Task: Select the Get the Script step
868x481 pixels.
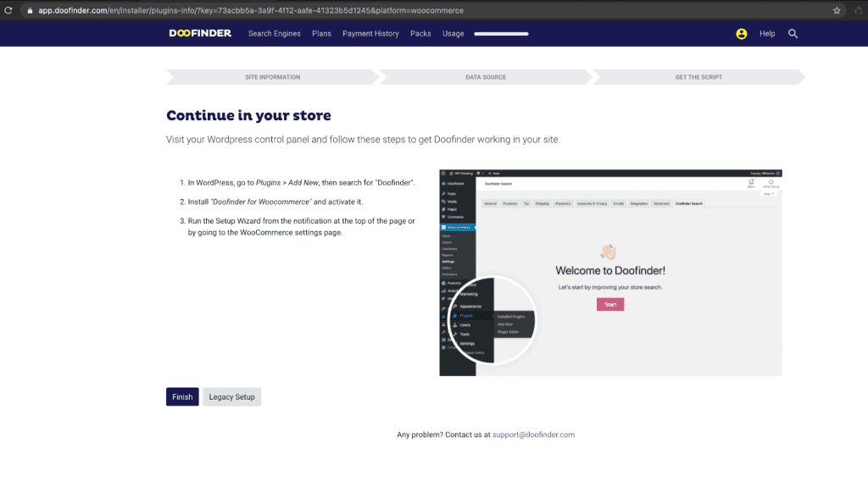Action: click(698, 77)
